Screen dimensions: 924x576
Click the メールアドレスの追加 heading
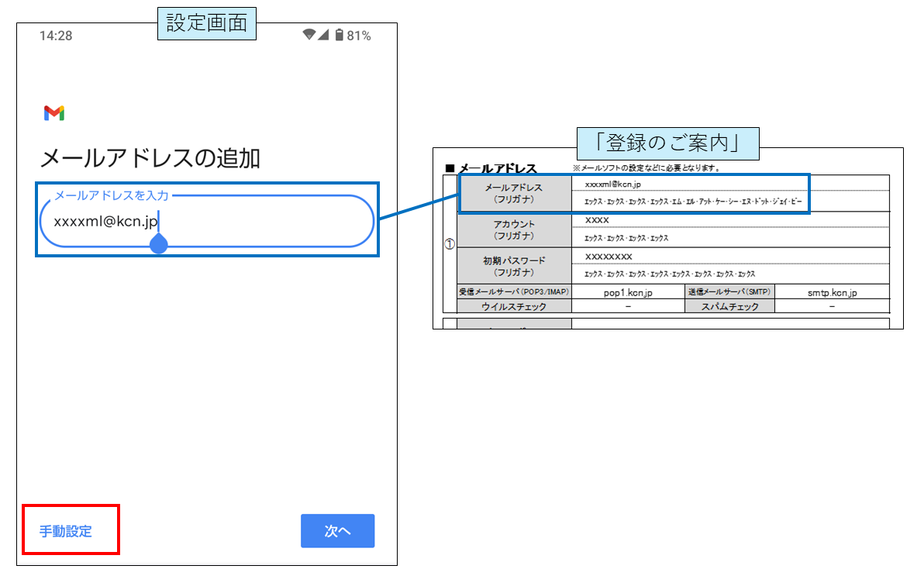point(150,159)
